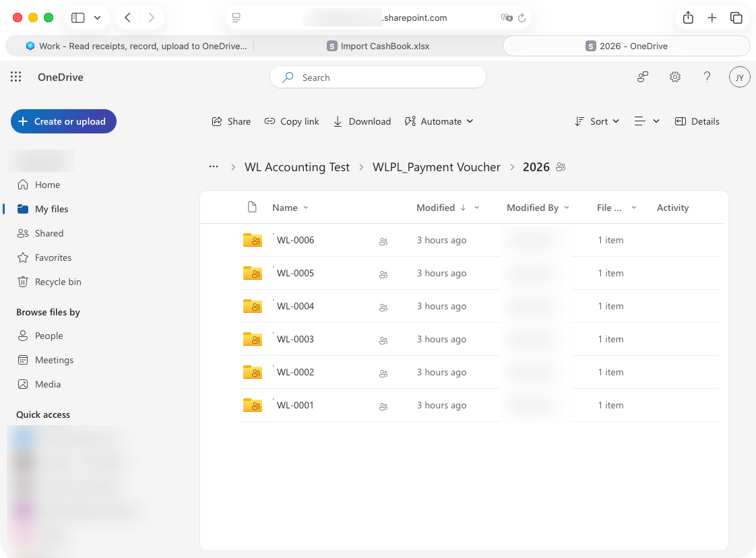Open the Details pane
The image size is (756, 558).
click(697, 121)
